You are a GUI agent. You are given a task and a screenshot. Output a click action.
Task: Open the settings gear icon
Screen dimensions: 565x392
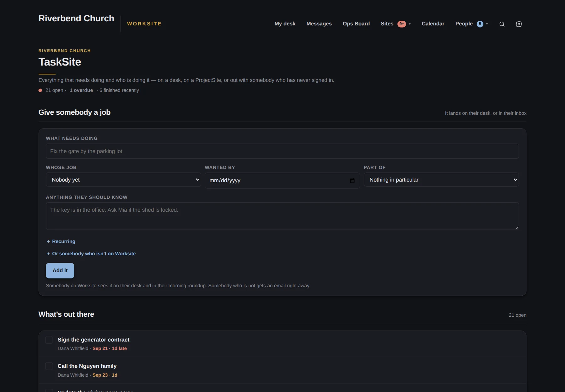(x=519, y=24)
